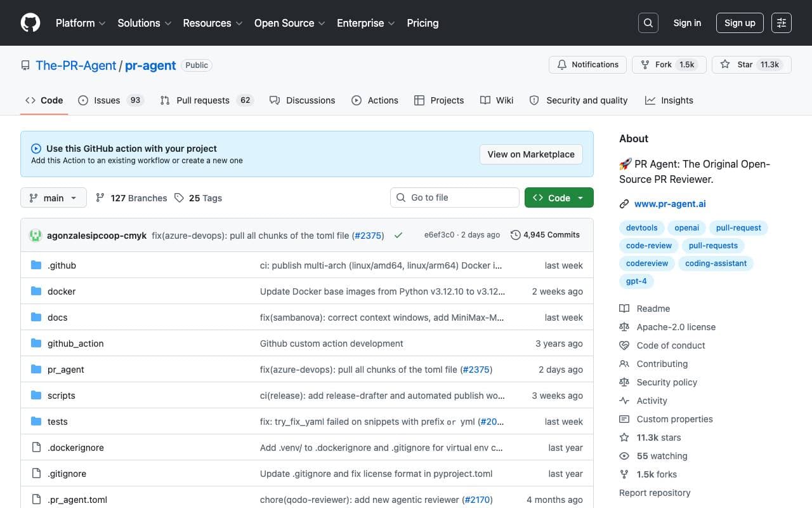Click the pr_agent folder icon
This screenshot has width=812, height=508.
click(x=36, y=370)
